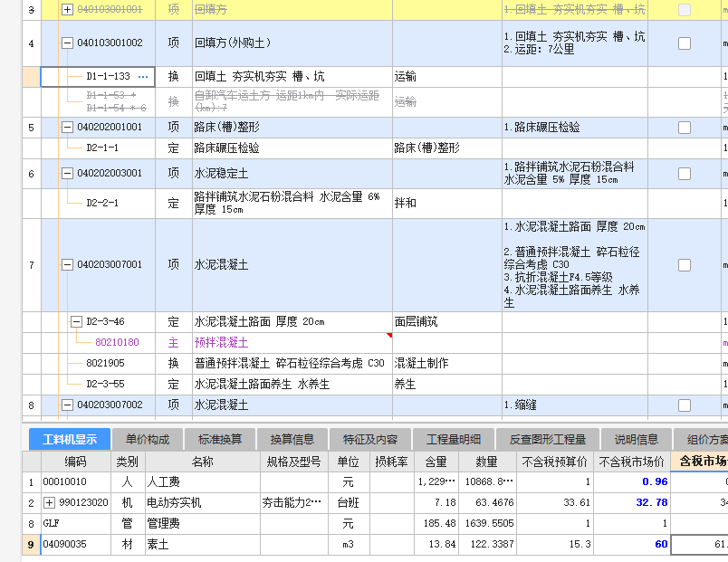The width and height of the screenshot is (728, 562).
Task: Open the 特征及内容 tab
Action: [370, 439]
